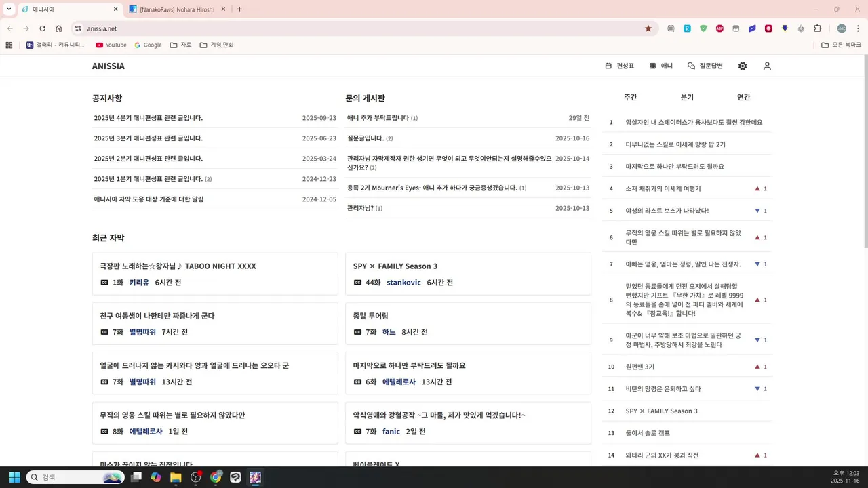
Task: Open a new browser tab
Action: tap(239, 9)
